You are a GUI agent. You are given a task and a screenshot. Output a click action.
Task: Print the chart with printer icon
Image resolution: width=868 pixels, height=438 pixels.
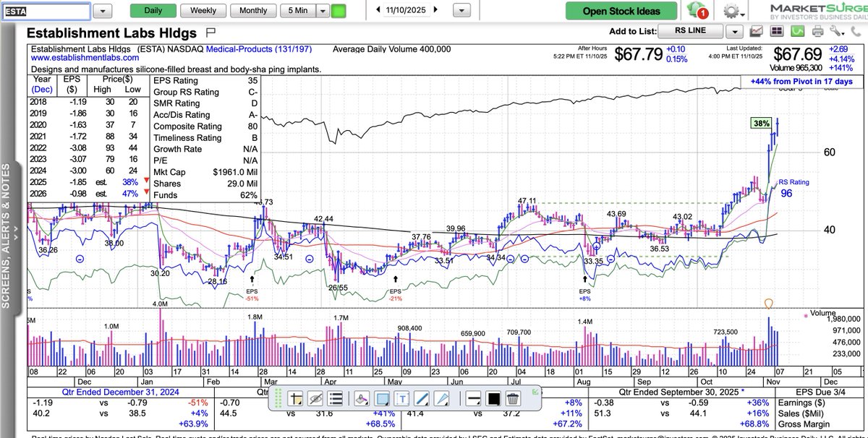[x=818, y=31]
